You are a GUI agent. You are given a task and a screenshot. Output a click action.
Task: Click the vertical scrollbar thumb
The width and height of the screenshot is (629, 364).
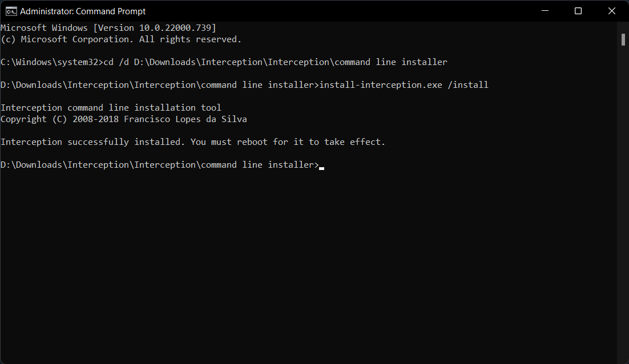[623, 39]
